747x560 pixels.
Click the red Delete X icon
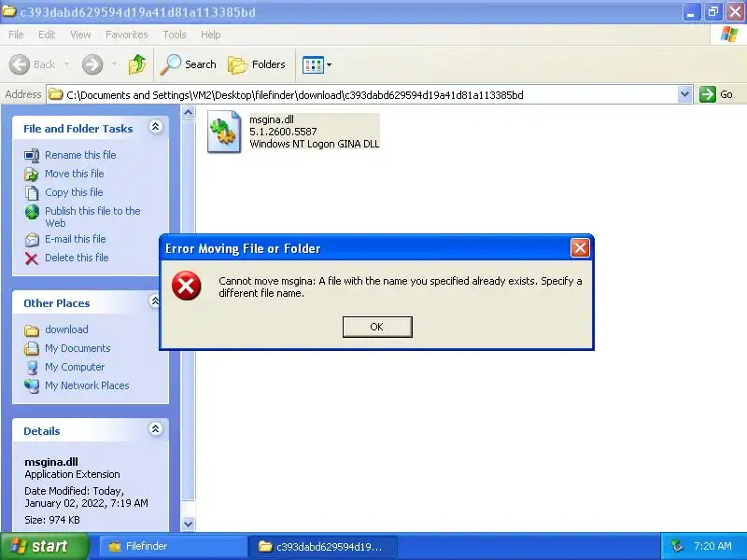pos(32,259)
